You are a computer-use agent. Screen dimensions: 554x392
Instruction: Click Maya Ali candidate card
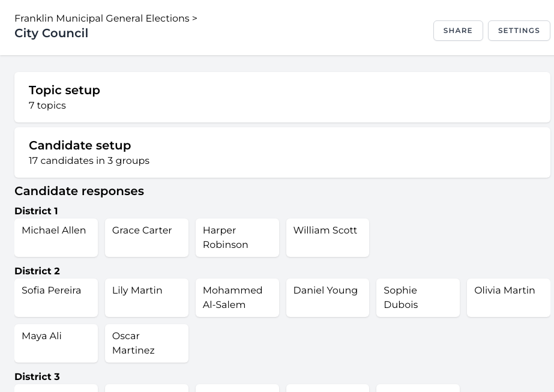56,343
